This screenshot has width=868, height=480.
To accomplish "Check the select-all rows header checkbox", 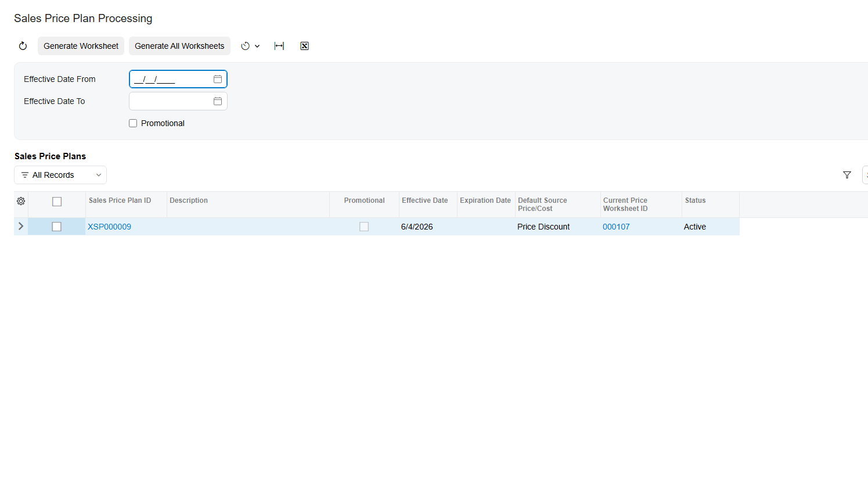I will point(57,202).
